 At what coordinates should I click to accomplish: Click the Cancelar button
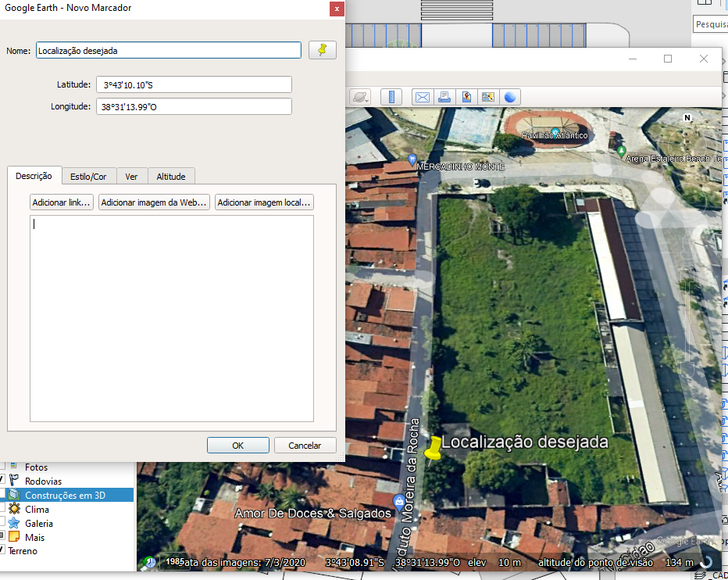(305, 446)
